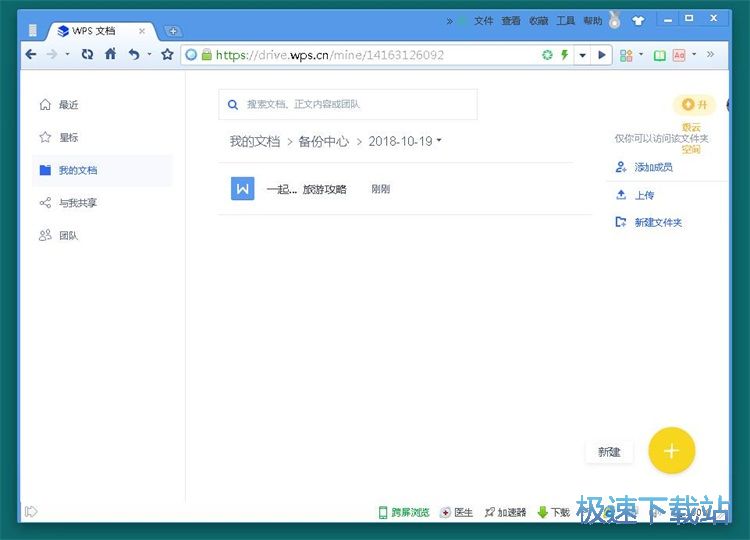Click the search magnifier icon
This screenshot has width=750, height=540.
[233, 105]
